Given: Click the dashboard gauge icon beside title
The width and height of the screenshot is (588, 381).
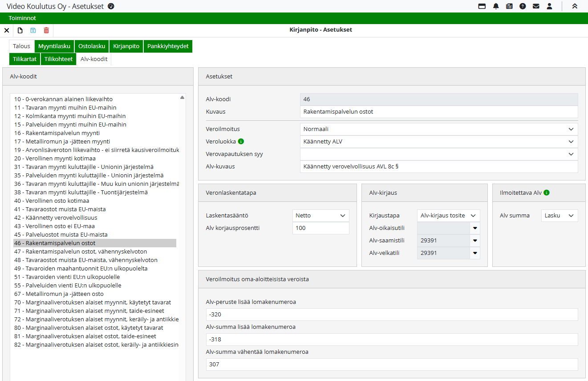Looking at the screenshot, I should click(111, 6).
